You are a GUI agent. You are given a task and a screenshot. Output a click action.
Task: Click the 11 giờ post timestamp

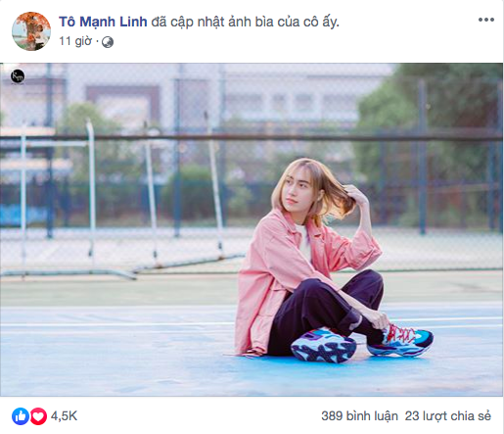(75, 41)
